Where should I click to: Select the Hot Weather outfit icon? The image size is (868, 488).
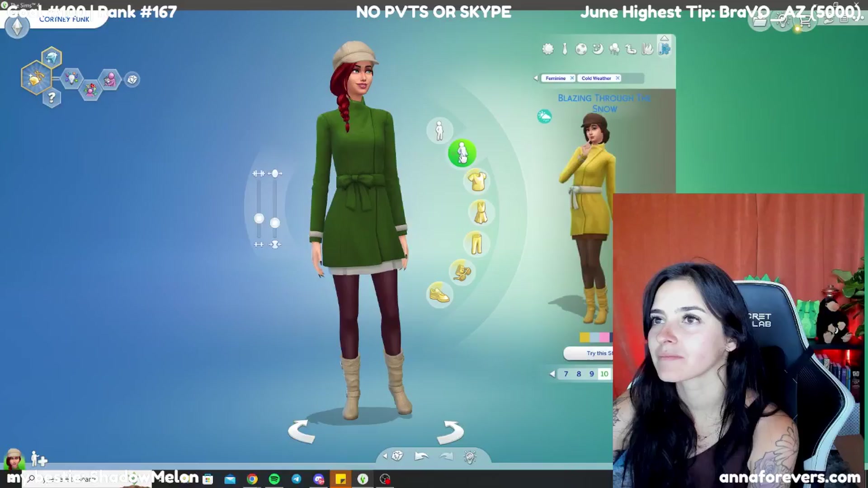tap(647, 49)
